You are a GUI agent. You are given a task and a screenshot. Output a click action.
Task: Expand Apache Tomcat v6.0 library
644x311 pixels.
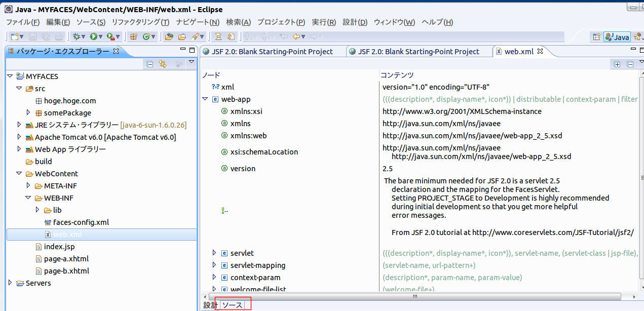point(19,137)
